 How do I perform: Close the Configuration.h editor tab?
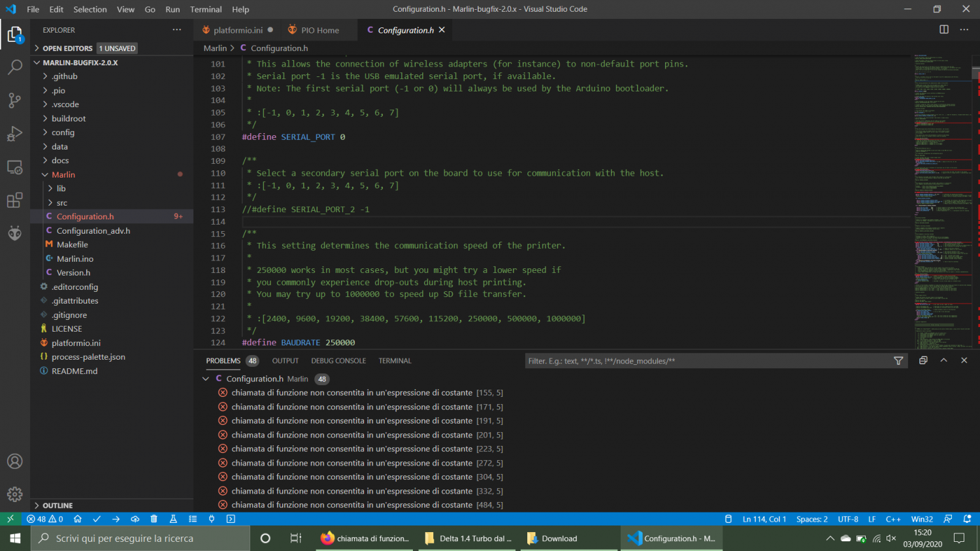pyautogui.click(x=442, y=30)
